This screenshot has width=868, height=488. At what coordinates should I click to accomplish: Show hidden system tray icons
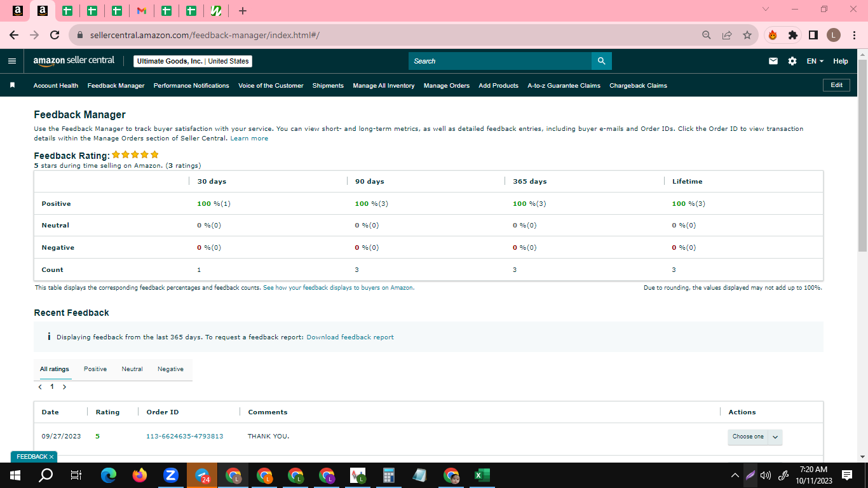coord(735,475)
